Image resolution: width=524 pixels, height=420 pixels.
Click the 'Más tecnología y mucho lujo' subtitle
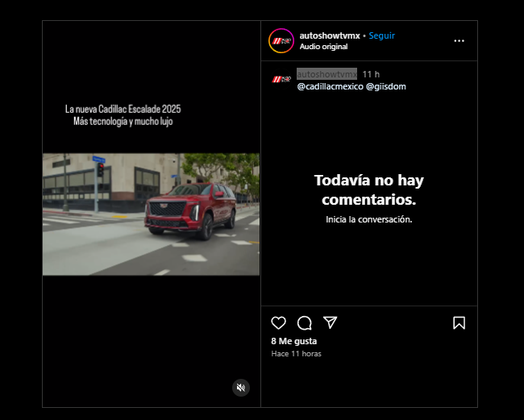click(123, 121)
